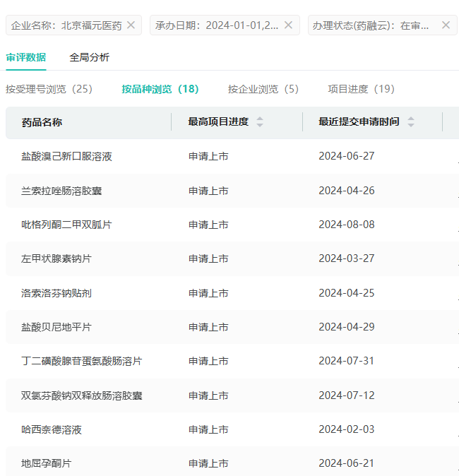Image resolution: width=459 pixels, height=476 pixels.
Task: Click 申请上市 in 盐酸贝尼地平片 row
Action: 208,327
